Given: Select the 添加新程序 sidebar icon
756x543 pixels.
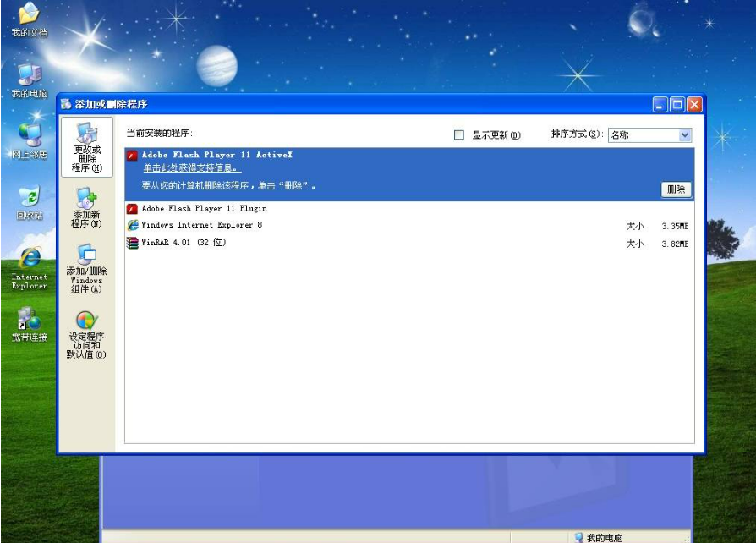Looking at the screenshot, I should (87, 208).
